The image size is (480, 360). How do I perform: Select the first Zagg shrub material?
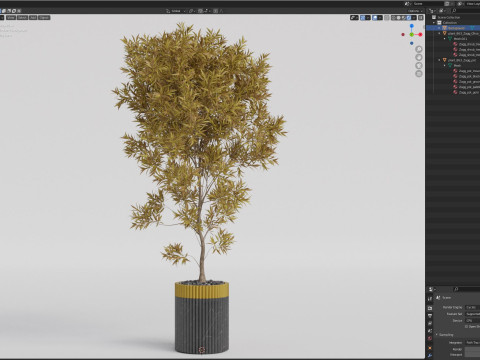coord(467,44)
